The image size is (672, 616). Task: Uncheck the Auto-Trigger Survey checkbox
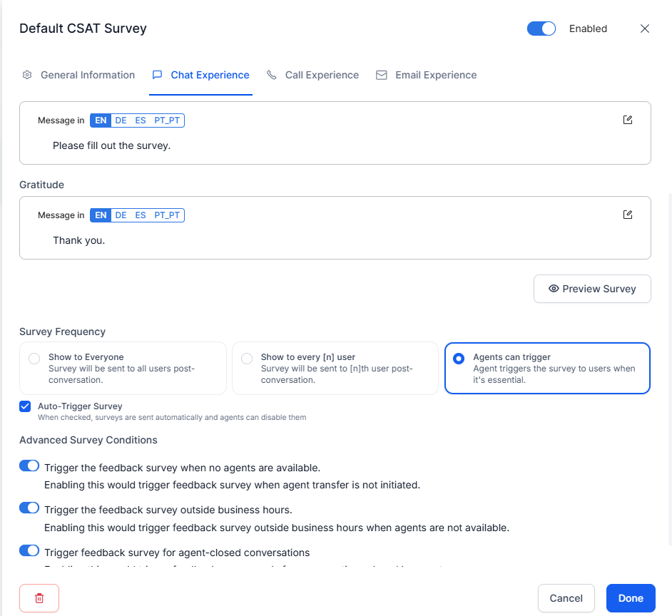[x=26, y=406]
